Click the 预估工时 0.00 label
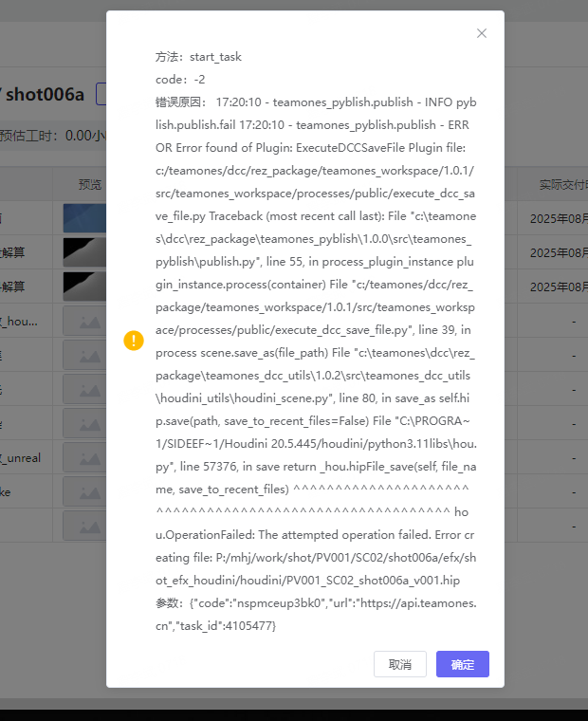The width and height of the screenshot is (588, 721). pos(53,136)
